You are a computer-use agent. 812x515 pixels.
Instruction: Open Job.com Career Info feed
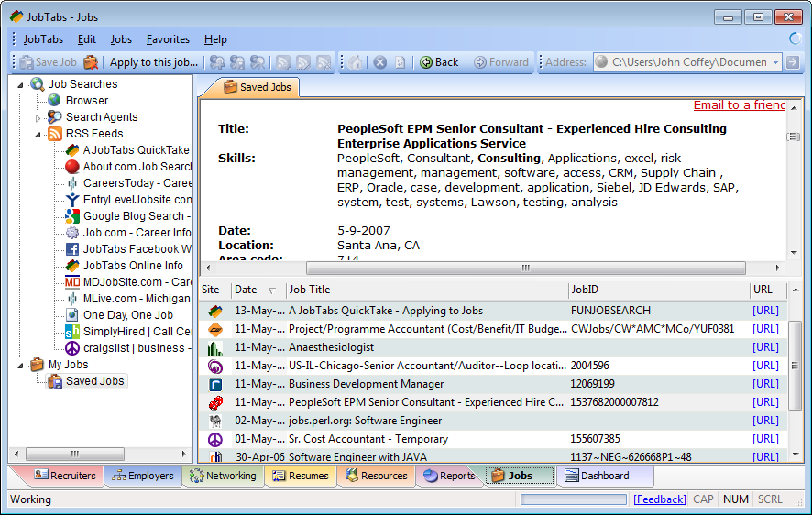[137, 233]
